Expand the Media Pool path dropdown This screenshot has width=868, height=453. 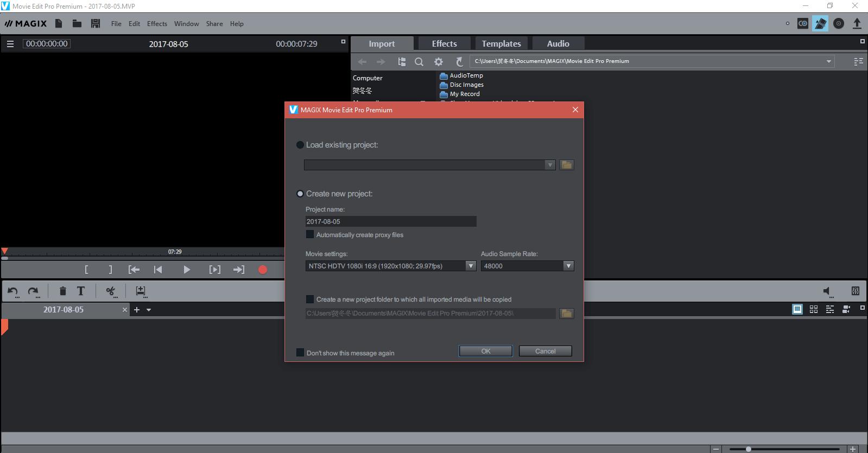[829, 61]
